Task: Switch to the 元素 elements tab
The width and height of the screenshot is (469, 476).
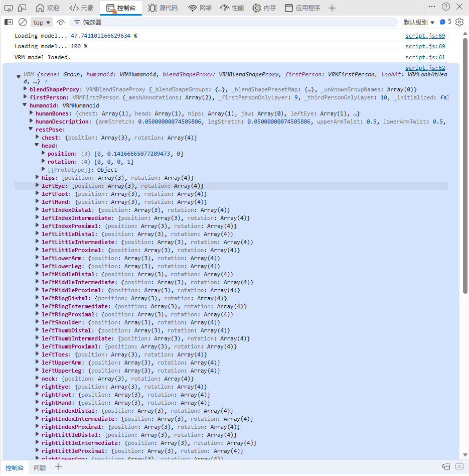Action: [82, 8]
